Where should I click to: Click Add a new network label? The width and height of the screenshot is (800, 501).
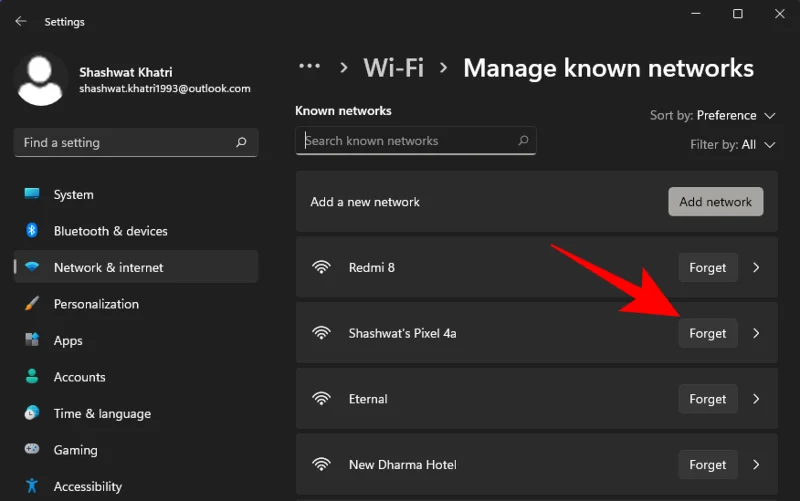pos(365,202)
